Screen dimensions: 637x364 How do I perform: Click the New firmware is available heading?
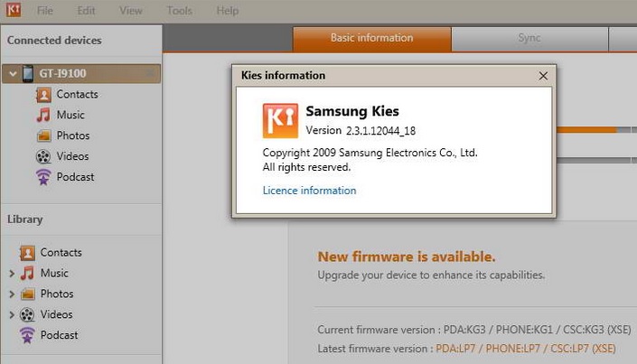[x=407, y=257]
